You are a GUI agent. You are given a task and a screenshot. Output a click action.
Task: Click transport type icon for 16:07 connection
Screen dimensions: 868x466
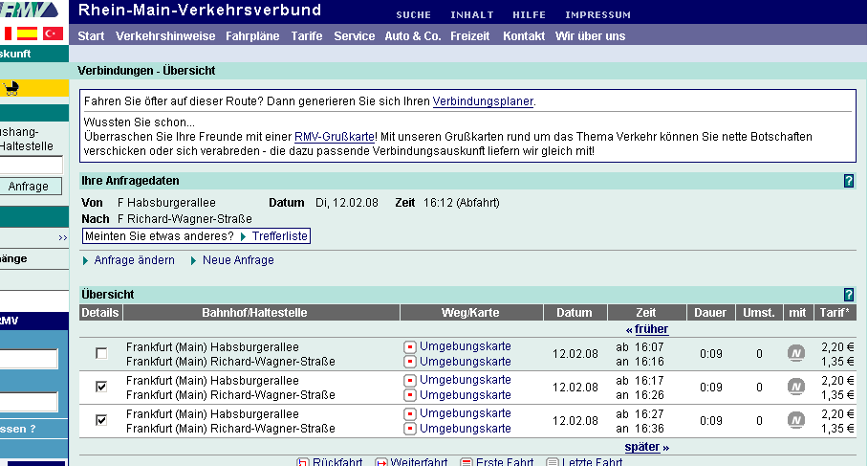pyautogui.click(x=794, y=354)
